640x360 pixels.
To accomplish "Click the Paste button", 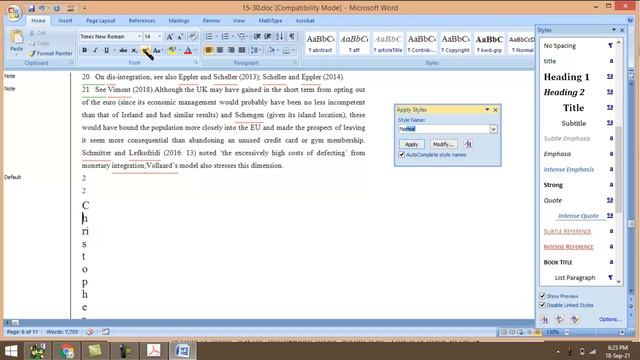I will click(17, 42).
